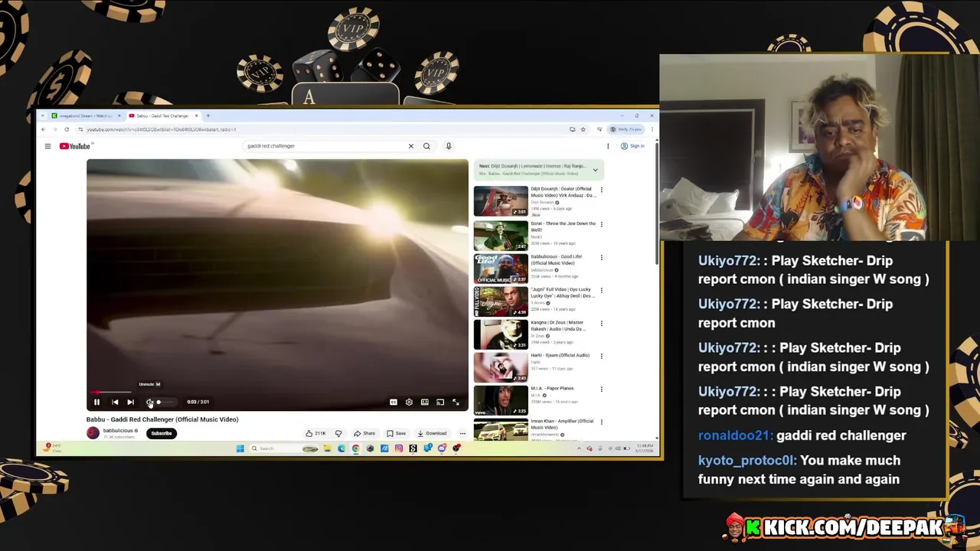Go back in the browser

[44, 129]
